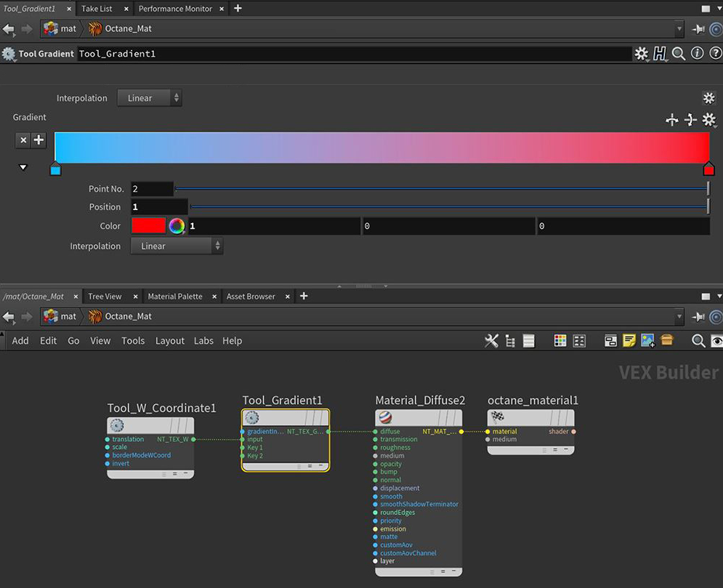The height and width of the screenshot is (588, 723).
Task: Click the color wheel picker icon
Action: point(177,226)
